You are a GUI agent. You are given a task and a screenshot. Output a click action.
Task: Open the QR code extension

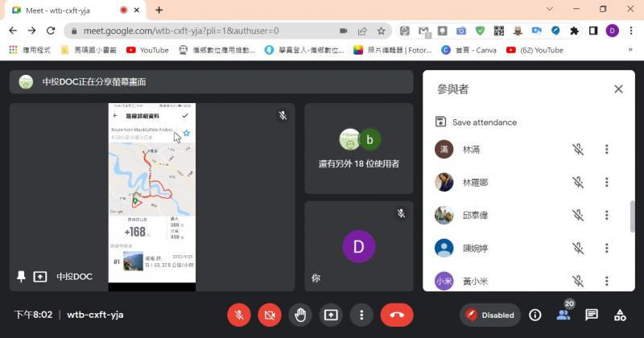(x=498, y=31)
